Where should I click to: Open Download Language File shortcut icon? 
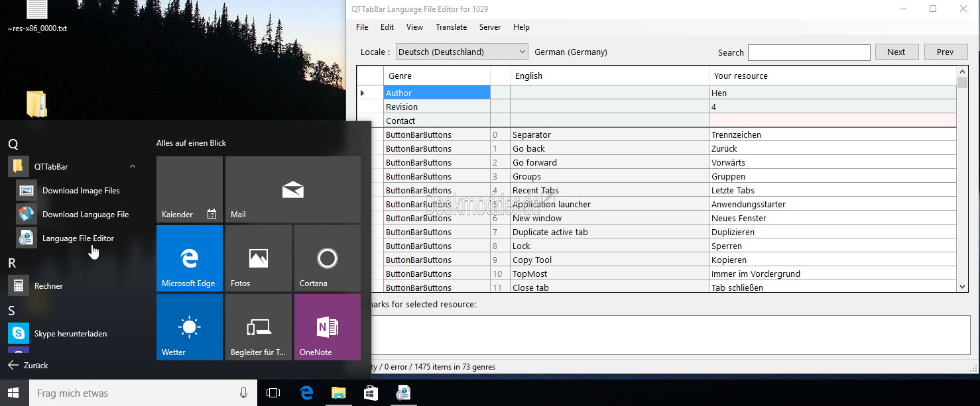point(27,215)
